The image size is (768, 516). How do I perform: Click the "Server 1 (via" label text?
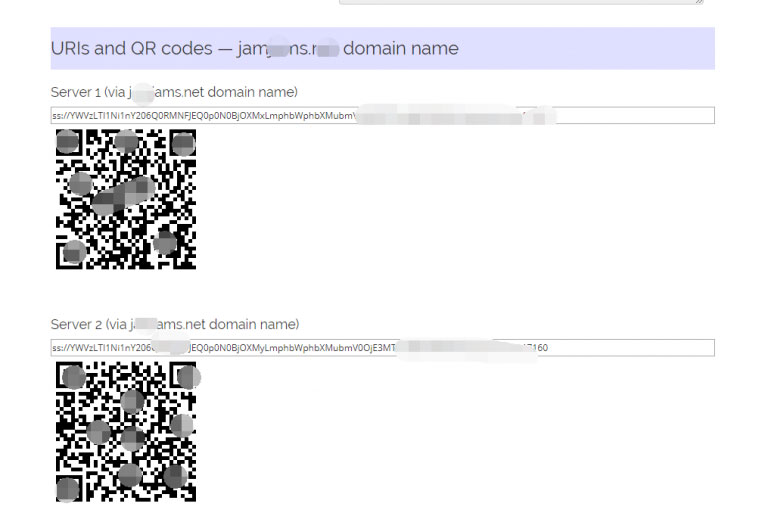pos(88,92)
